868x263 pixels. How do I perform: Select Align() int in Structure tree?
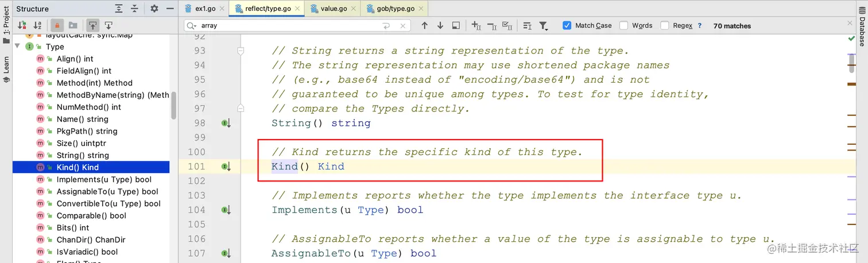[x=75, y=59]
